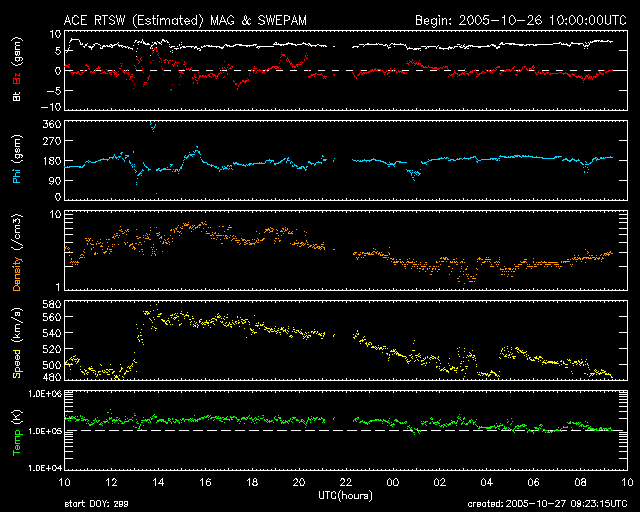Viewport: 640px width, 512px height.
Task: Click the '00' hour tick on the time axis
Action: click(x=393, y=482)
